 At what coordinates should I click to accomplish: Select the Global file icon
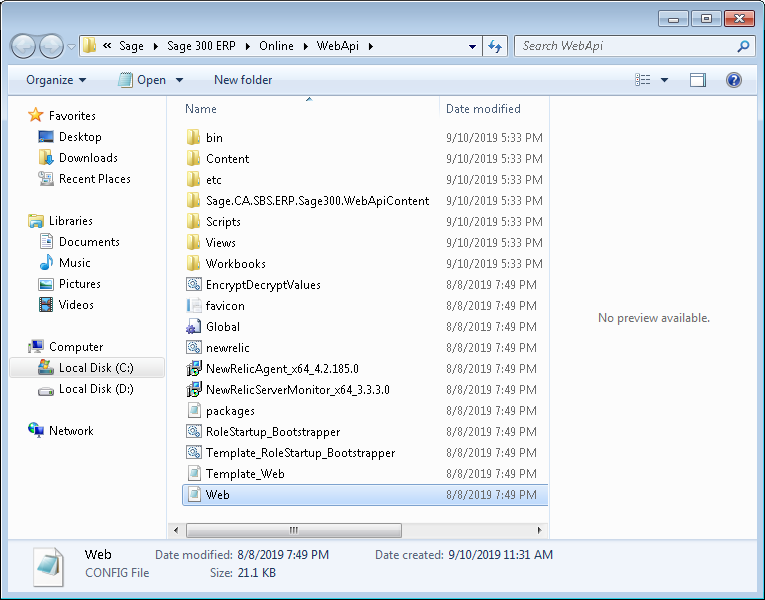click(x=194, y=326)
